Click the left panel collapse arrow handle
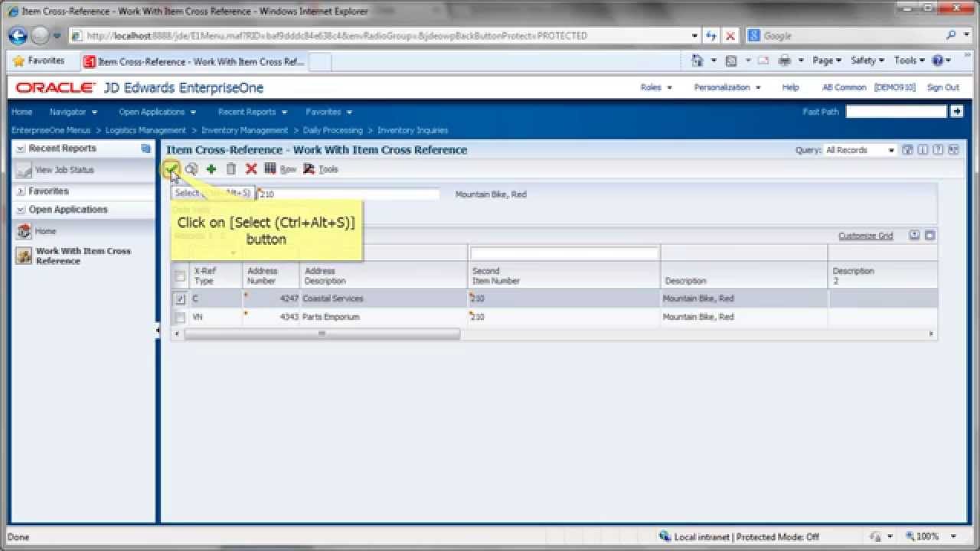Image resolution: width=980 pixels, height=551 pixels. (158, 331)
